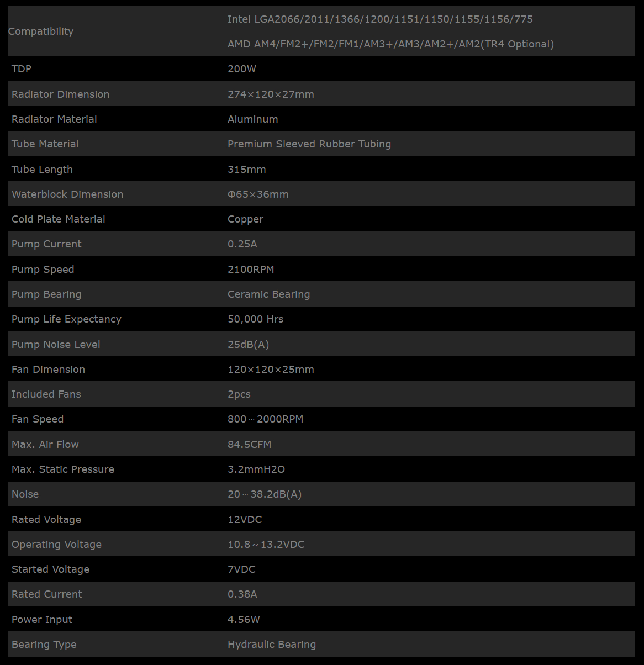Click the Max. Air Flow 84.5CFM value

coord(250,445)
